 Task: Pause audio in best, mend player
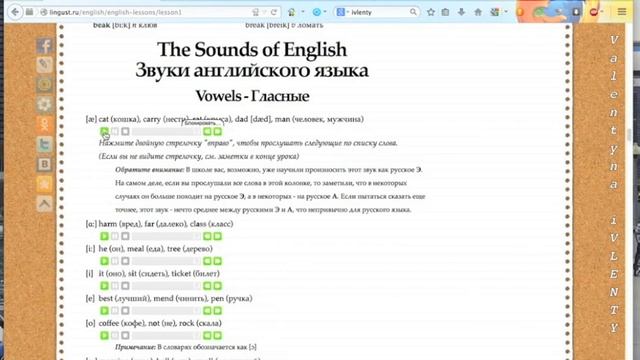click(115, 311)
